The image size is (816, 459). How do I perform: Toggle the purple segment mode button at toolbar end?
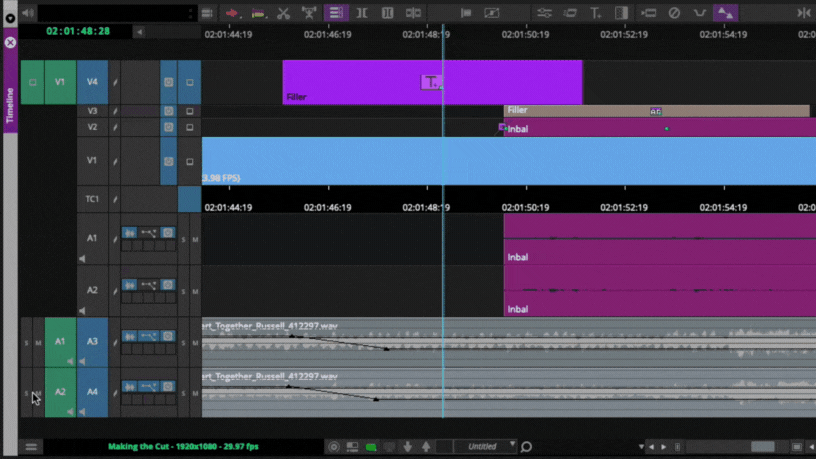(725, 13)
